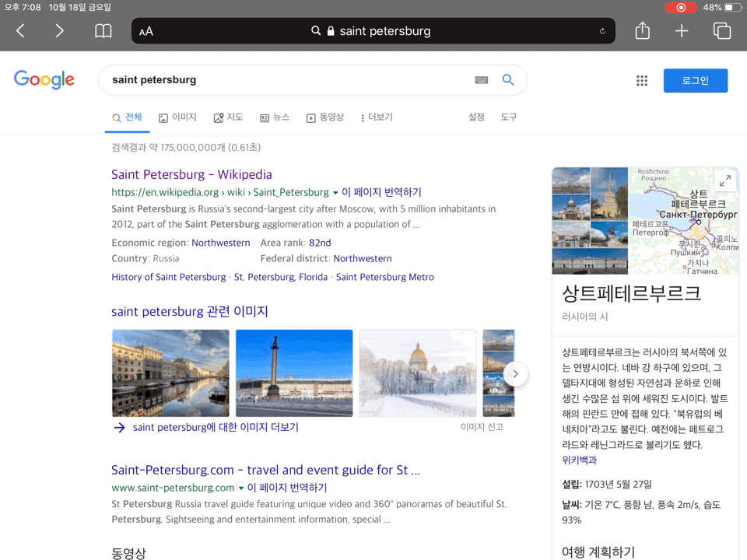Screen dimensions: 747x560
Task: Click the 검색결과 약 175,000,000개 text
Action: click(x=186, y=148)
